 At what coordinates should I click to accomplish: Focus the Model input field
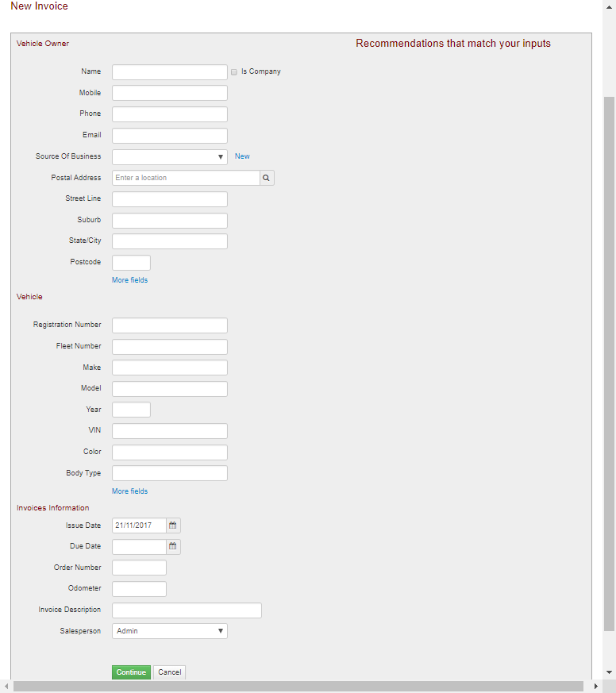click(x=170, y=389)
